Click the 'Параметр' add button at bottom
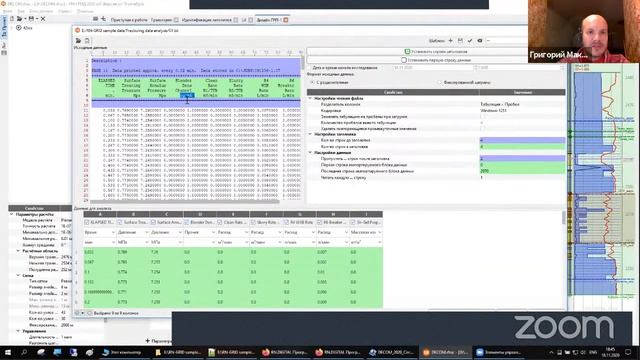This screenshot has width=640, height=360. pos(158,340)
